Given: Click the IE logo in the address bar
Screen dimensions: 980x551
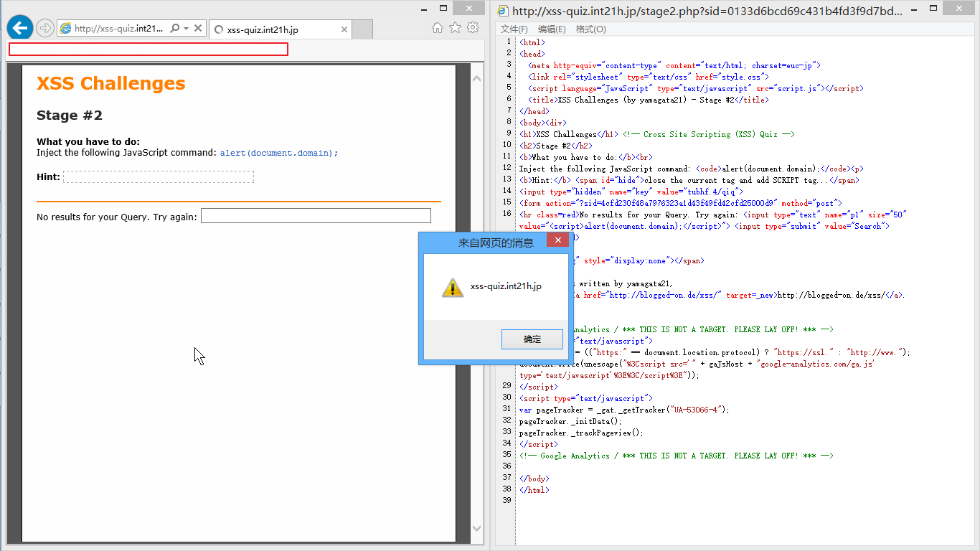Looking at the screenshot, I should 65,29.
